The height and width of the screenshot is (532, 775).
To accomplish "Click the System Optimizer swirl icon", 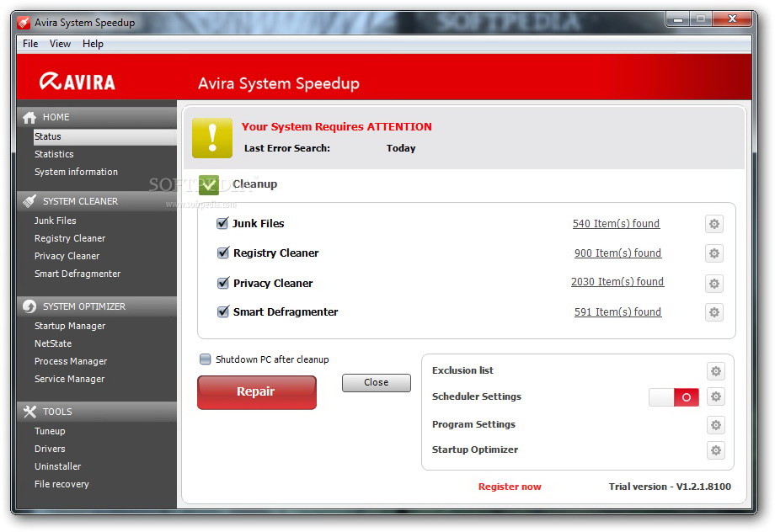I will (x=29, y=306).
